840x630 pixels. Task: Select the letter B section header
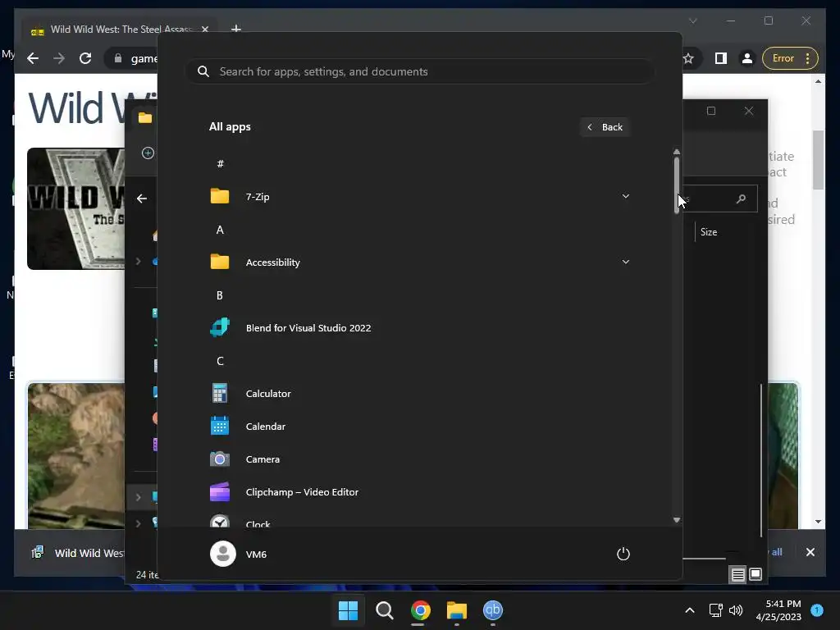click(x=220, y=295)
